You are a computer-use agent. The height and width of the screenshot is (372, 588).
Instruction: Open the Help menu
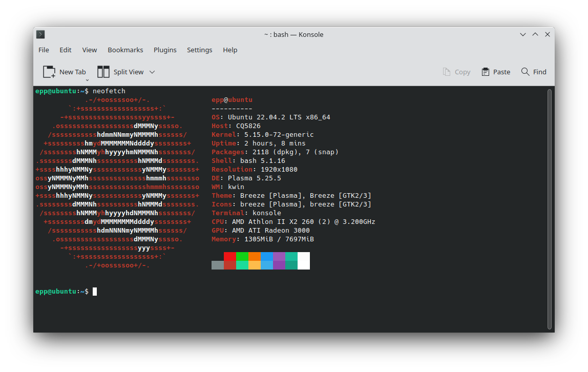(x=230, y=50)
